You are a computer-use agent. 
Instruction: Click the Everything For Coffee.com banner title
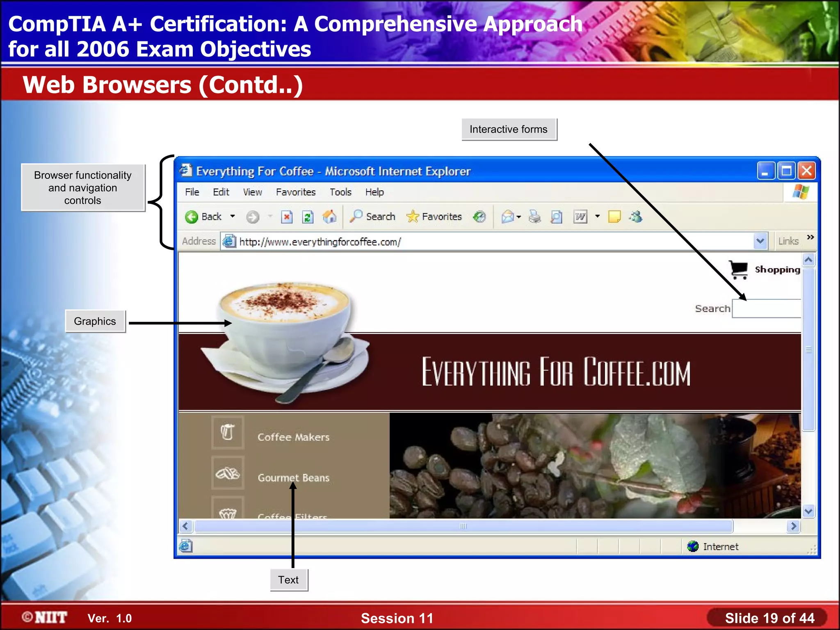(x=556, y=372)
